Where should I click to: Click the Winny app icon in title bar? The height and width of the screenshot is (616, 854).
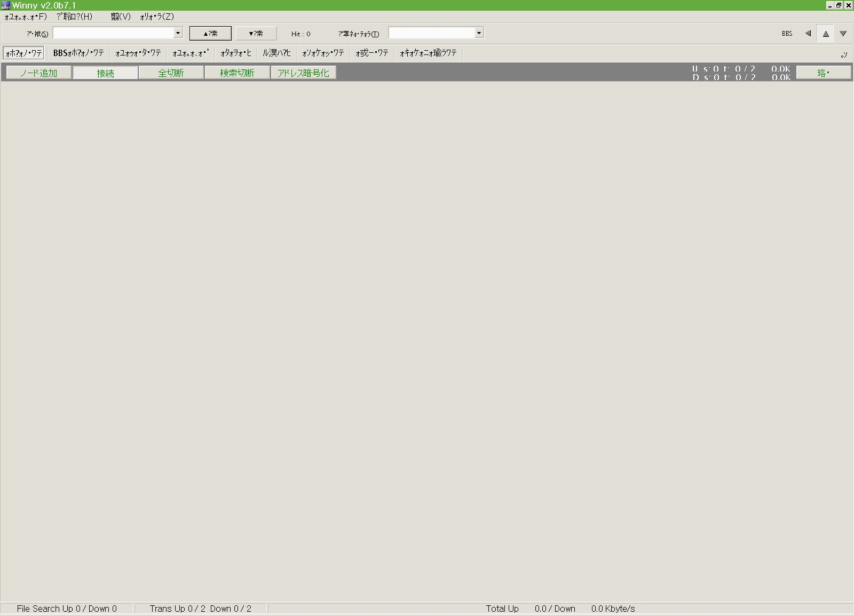pyautogui.click(x=6, y=5)
